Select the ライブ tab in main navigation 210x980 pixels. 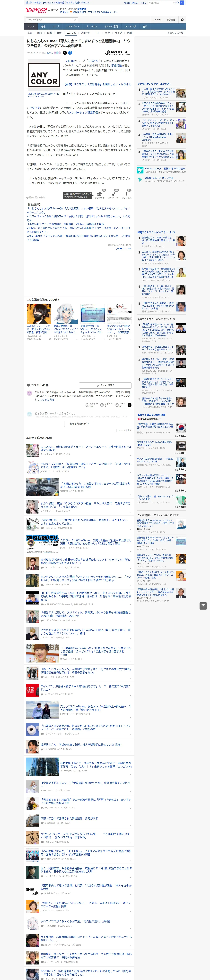point(56,27)
